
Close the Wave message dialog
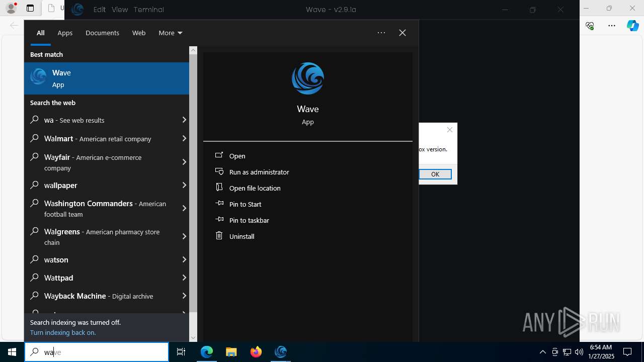click(450, 130)
